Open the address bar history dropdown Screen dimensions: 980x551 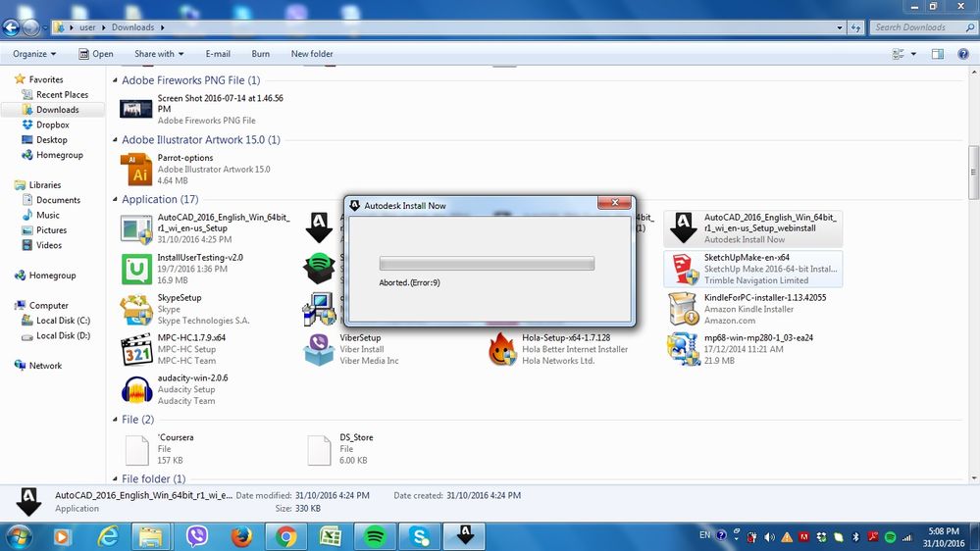click(x=840, y=27)
